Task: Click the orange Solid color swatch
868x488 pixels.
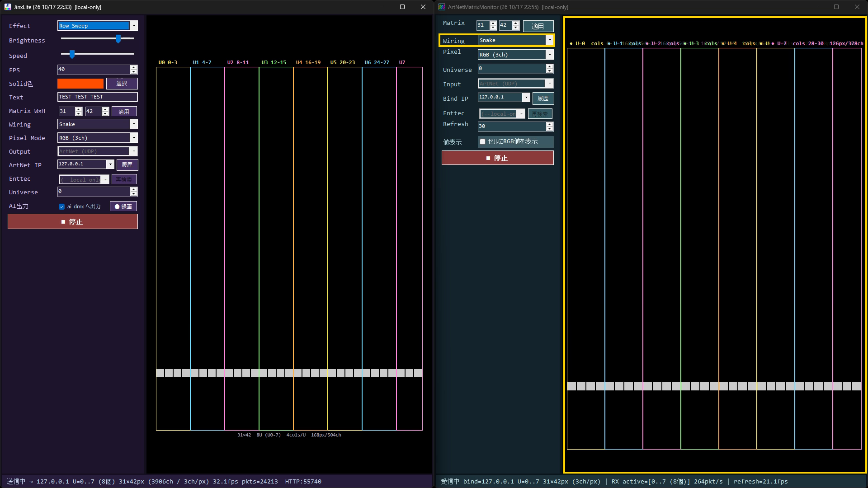Action: (80, 84)
